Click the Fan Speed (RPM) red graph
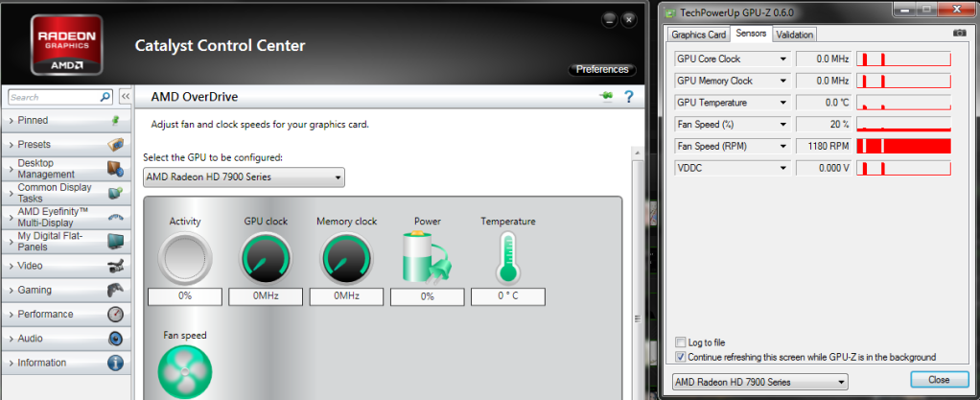Screen dimensions: 980x400 [903, 146]
